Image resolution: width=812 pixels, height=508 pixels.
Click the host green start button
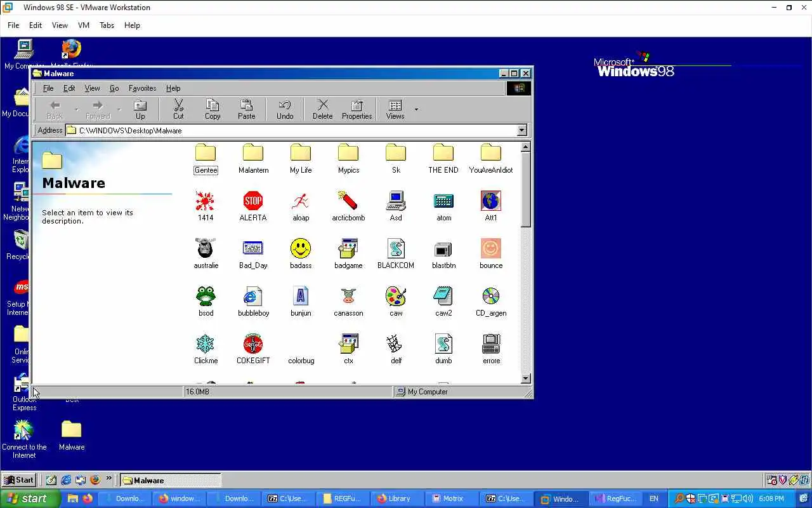click(30, 498)
